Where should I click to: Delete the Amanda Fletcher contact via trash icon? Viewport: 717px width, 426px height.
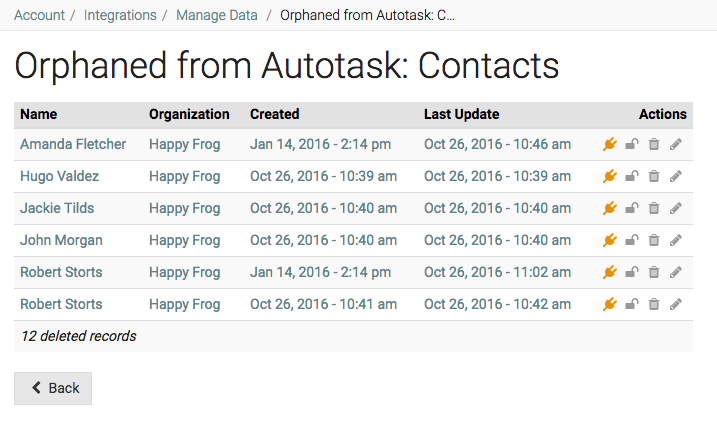point(654,145)
